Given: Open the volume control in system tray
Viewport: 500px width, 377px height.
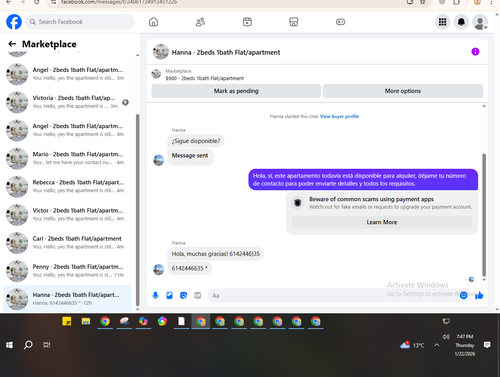Looking at the screenshot, I should (x=446, y=337).
